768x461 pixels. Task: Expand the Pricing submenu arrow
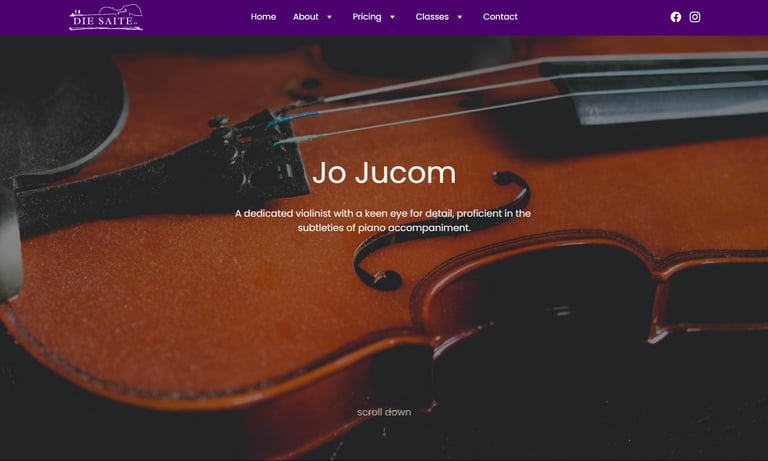point(392,17)
